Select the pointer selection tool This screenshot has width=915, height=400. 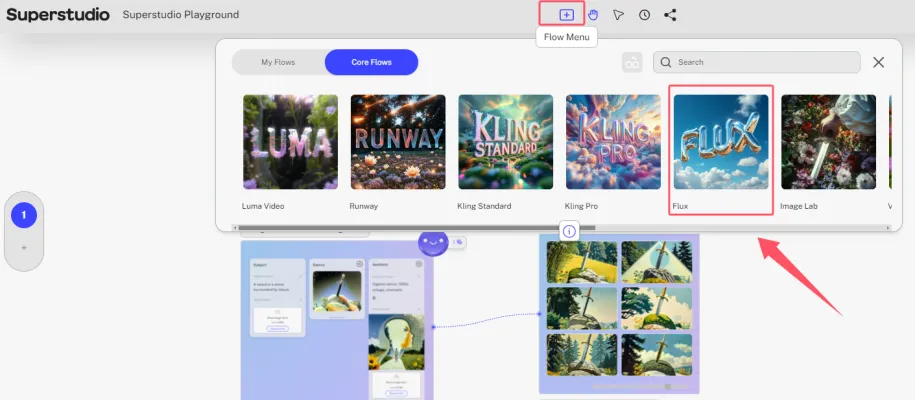619,15
